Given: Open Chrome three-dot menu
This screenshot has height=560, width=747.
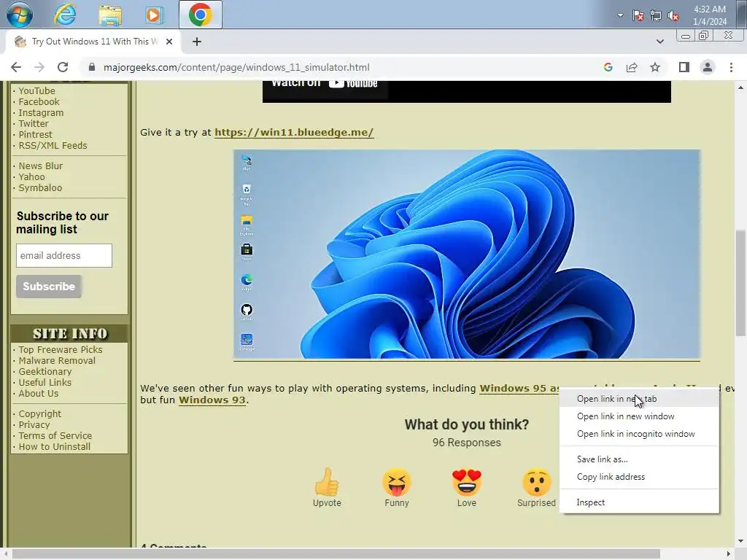Looking at the screenshot, I should [731, 67].
